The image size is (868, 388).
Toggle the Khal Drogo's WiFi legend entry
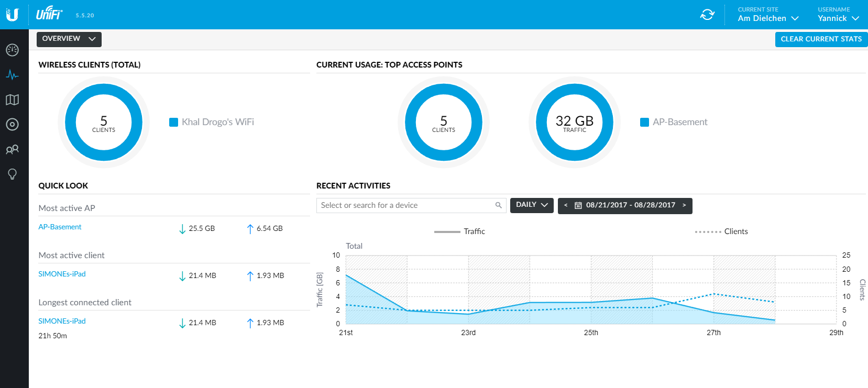point(212,122)
